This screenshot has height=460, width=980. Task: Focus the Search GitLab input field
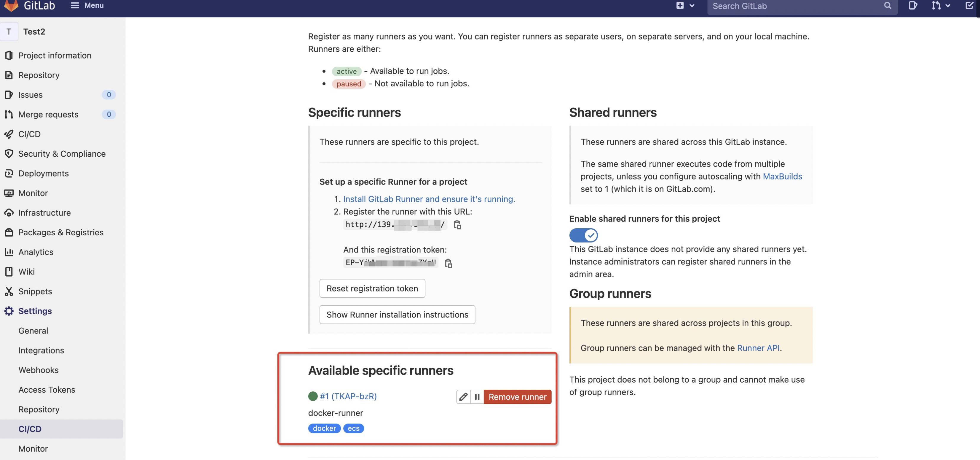click(x=795, y=6)
